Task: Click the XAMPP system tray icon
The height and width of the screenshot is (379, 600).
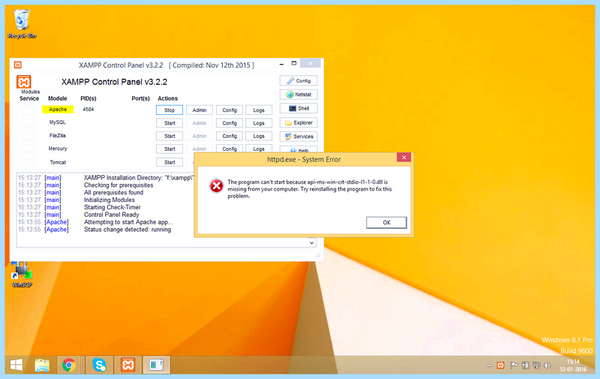Action: pyautogui.click(x=501, y=366)
